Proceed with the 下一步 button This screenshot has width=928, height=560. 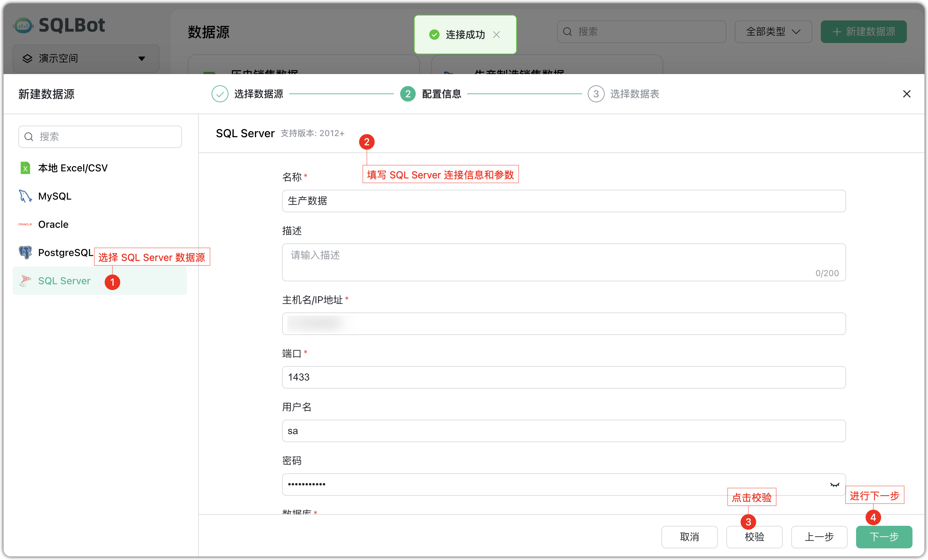(884, 537)
